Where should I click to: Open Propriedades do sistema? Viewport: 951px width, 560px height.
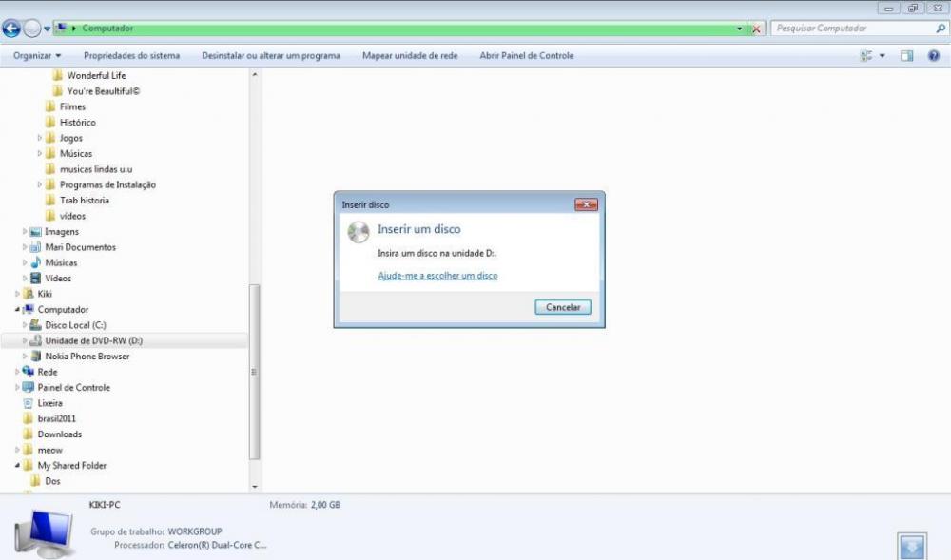pyautogui.click(x=131, y=56)
